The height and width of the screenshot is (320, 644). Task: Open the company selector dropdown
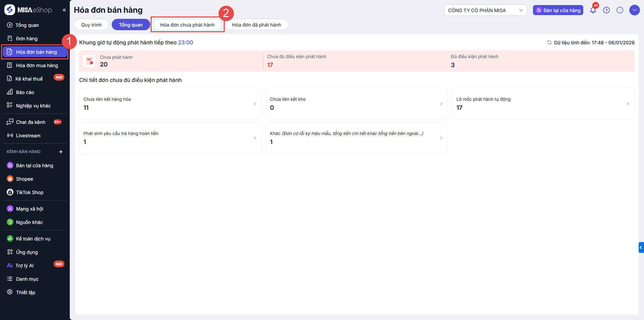(485, 10)
